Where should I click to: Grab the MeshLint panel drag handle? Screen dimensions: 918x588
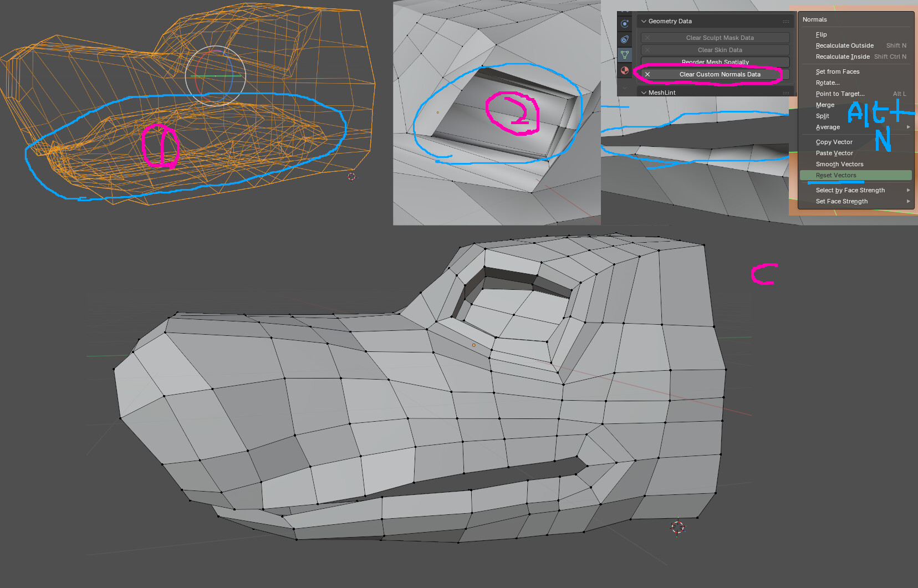(x=786, y=93)
